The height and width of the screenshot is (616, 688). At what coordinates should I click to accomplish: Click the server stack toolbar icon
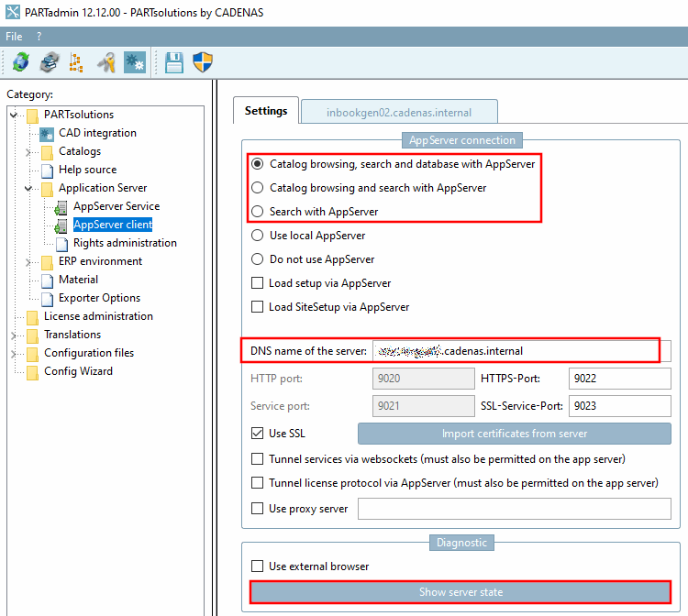(x=50, y=61)
